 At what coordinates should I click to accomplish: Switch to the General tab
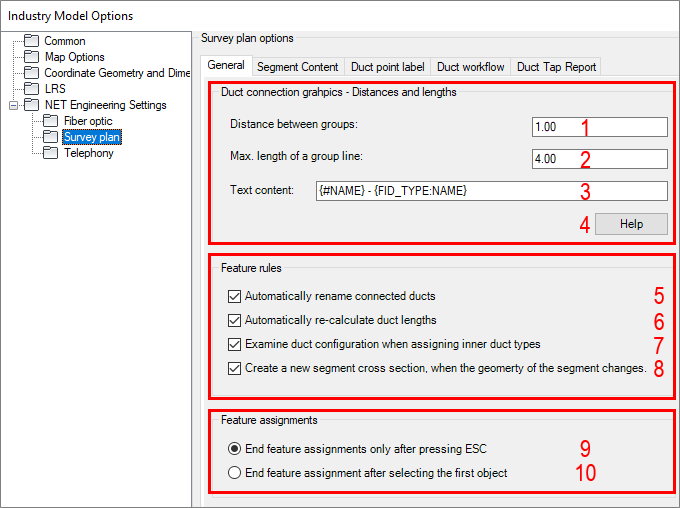(x=226, y=66)
